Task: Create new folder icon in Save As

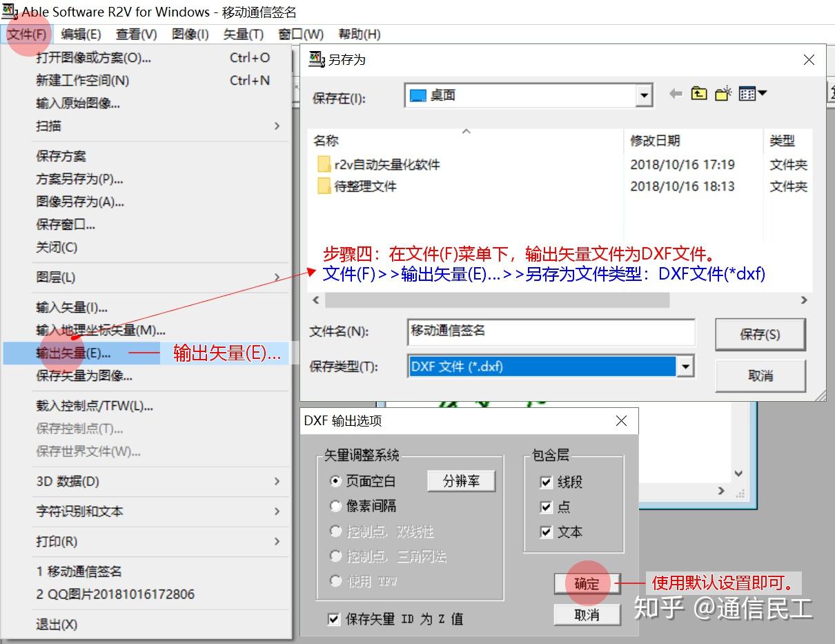Action: tap(723, 94)
